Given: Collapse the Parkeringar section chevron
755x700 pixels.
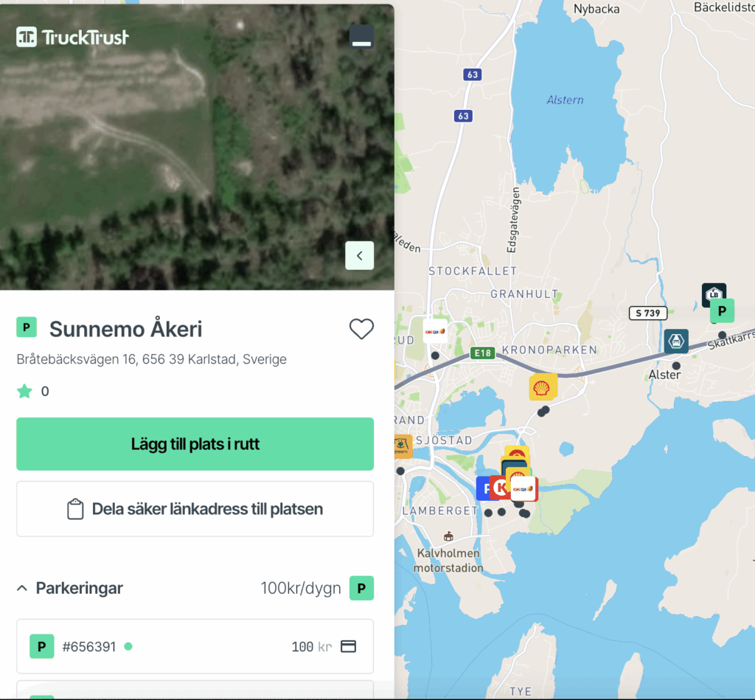Looking at the screenshot, I should click(21, 588).
